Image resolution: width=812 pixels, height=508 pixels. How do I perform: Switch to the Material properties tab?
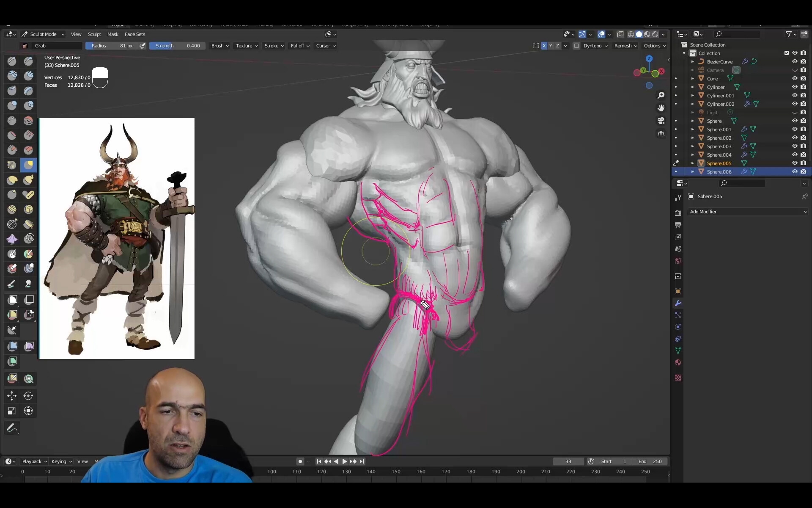click(x=678, y=362)
